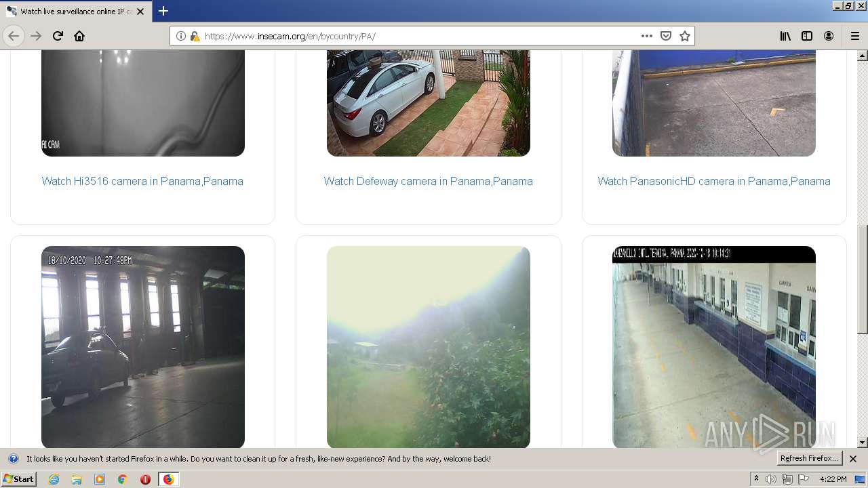Click the info icon in notification bar
The width and height of the screenshot is (868, 488).
click(14, 459)
